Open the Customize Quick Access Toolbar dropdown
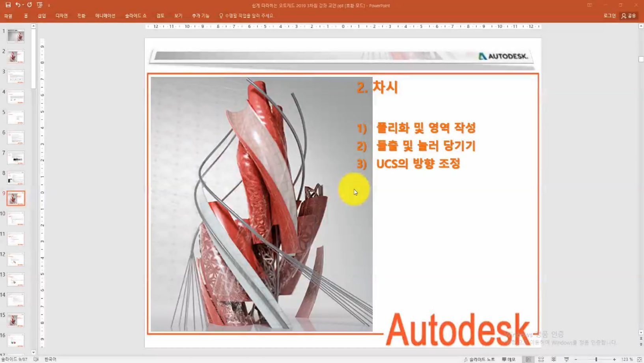This screenshot has height=363, width=644. [x=49, y=5]
